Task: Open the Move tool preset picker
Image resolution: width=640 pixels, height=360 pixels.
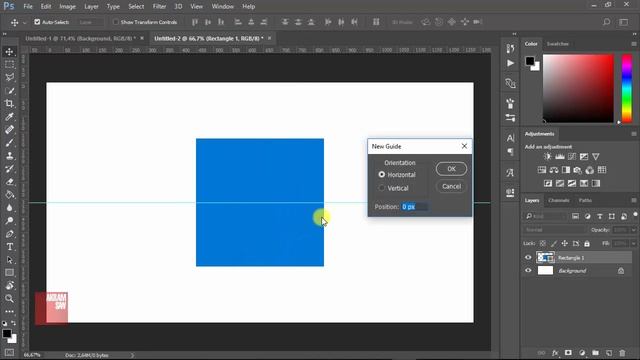Action: (x=24, y=22)
